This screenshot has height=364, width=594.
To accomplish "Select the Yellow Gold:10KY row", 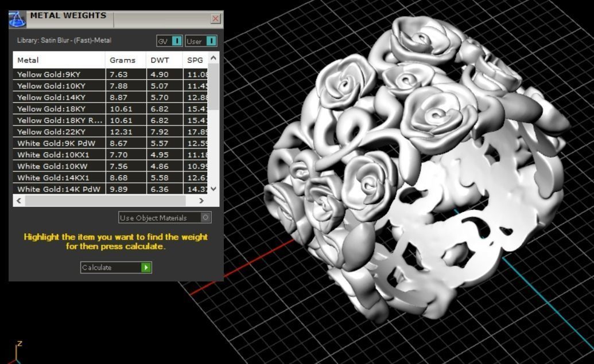I will click(110, 86).
